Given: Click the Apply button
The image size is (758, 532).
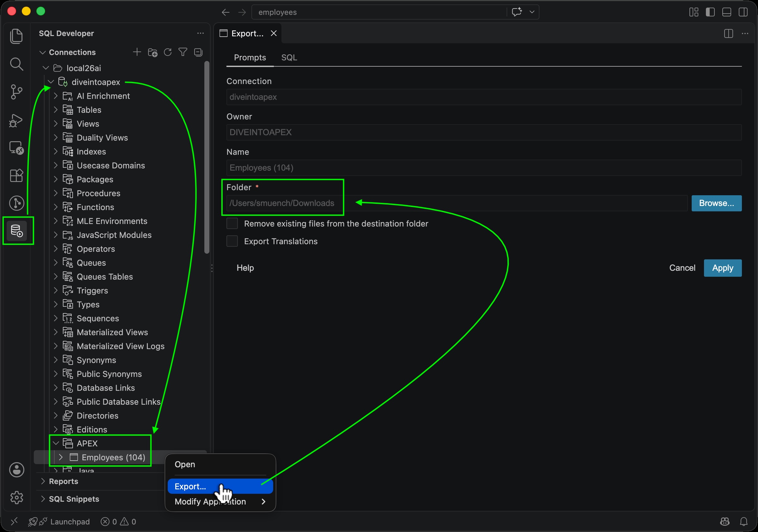Looking at the screenshot, I should pyautogui.click(x=722, y=268).
